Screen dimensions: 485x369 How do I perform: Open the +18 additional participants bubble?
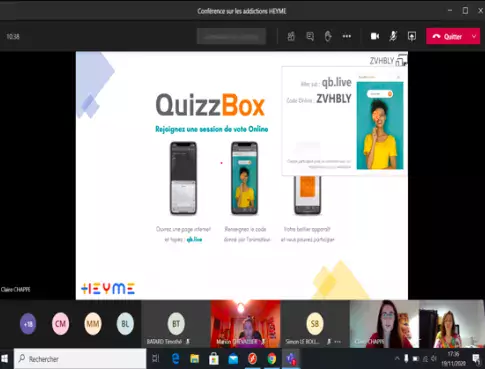pos(28,323)
